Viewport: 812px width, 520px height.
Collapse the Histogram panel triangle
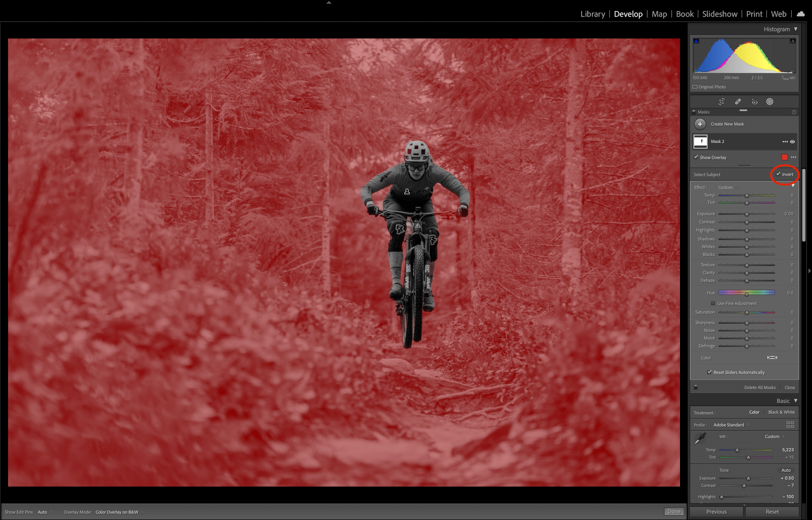click(796, 29)
